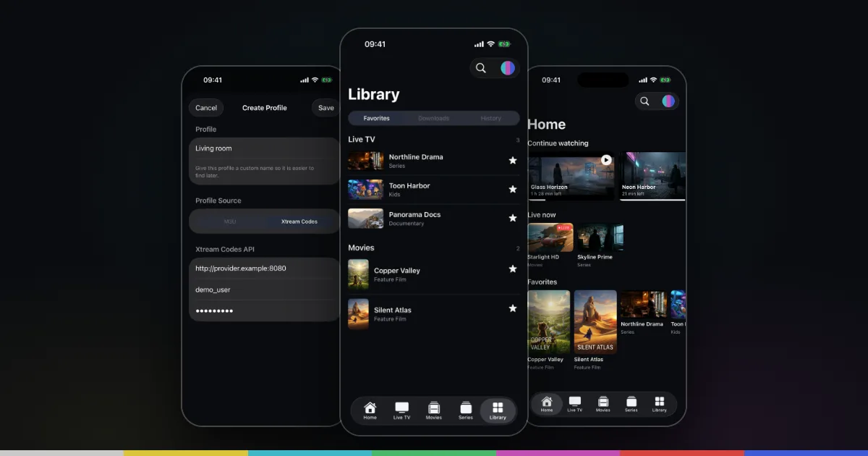Image resolution: width=868 pixels, height=456 pixels.
Task: Switch to the Favorites tab in Library
Action: coord(377,118)
